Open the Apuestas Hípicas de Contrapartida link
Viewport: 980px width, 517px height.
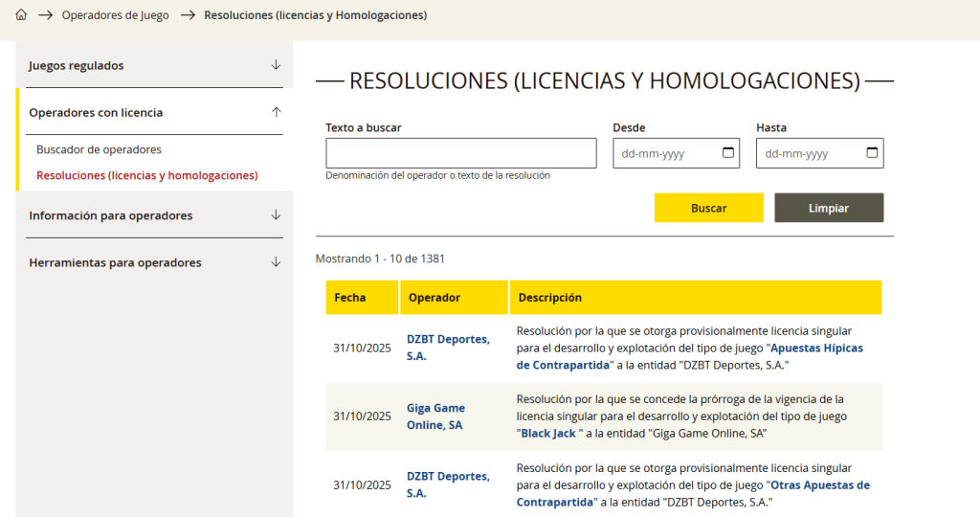689,356
